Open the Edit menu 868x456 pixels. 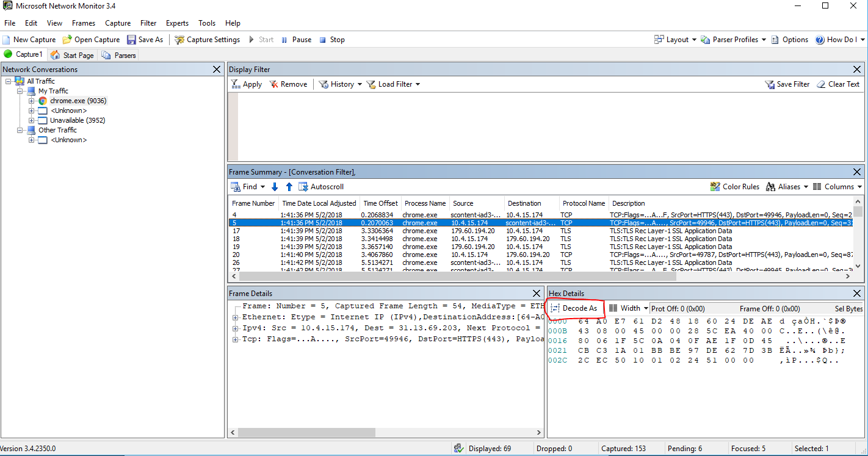coord(31,23)
